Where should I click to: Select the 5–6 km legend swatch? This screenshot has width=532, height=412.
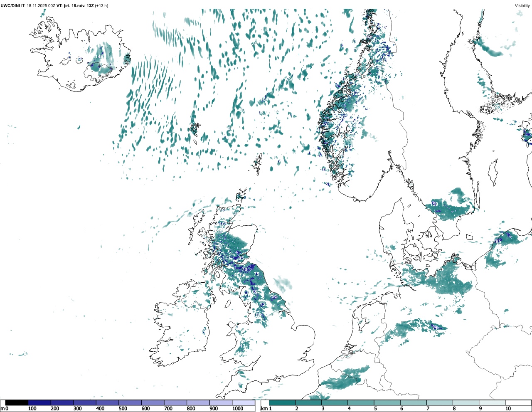[x=387, y=402]
